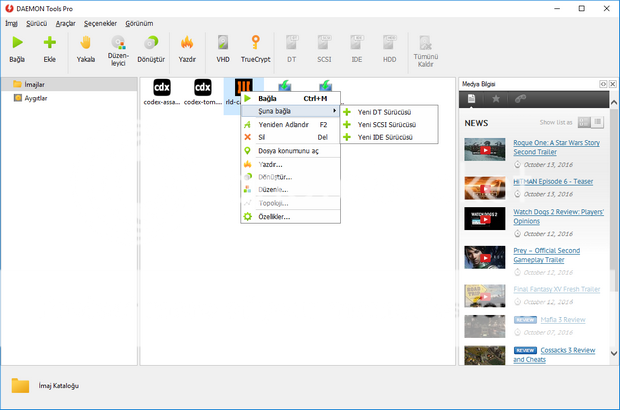Open the Araçlar menu
Viewport: 620px width, 410px height.
[65, 23]
